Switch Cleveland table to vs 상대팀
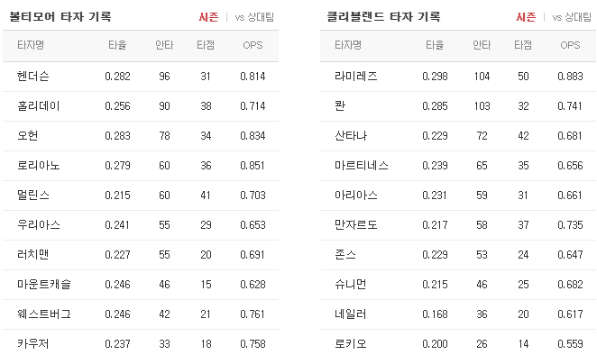This screenshot has height=364, width=597. click(572, 17)
